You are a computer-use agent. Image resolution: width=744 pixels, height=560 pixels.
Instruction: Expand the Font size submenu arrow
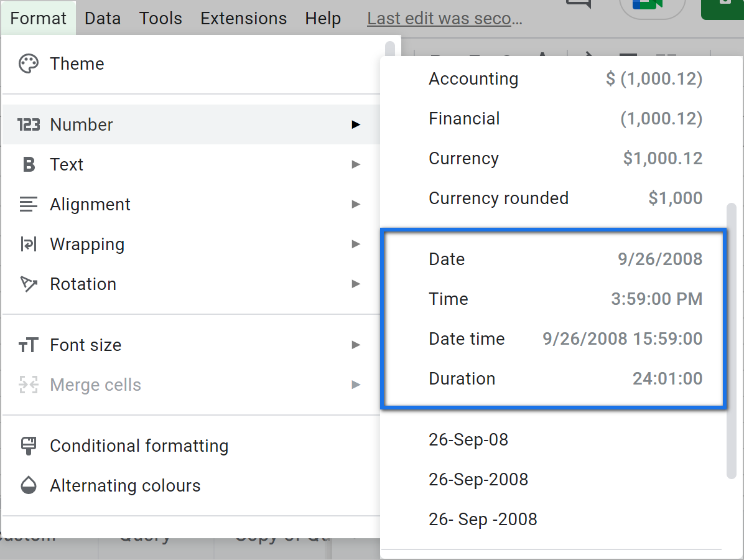356,345
